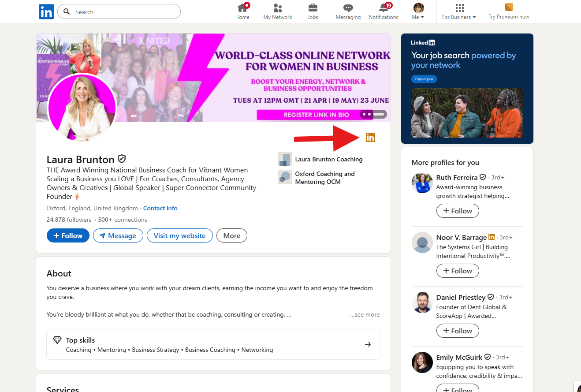The image size is (581, 392).
Task: Open the Laura Brunton Coaching company name
Action: (329, 159)
